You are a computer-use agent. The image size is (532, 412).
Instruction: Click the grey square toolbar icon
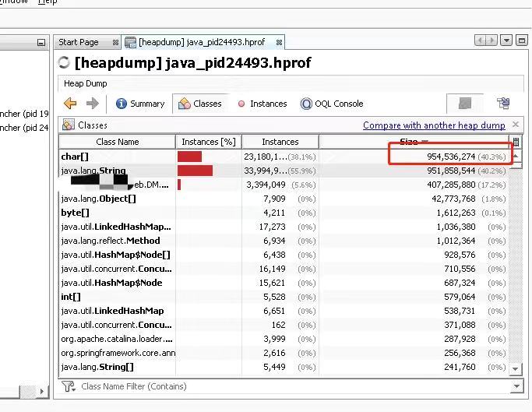[x=465, y=104]
